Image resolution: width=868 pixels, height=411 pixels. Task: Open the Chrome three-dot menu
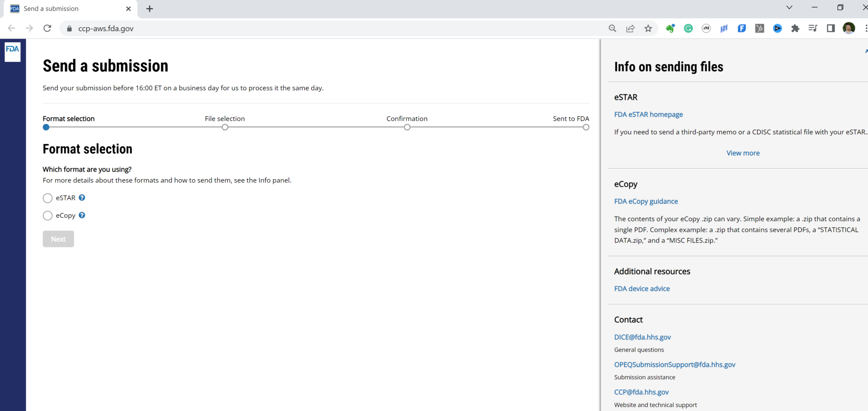(865, 28)
